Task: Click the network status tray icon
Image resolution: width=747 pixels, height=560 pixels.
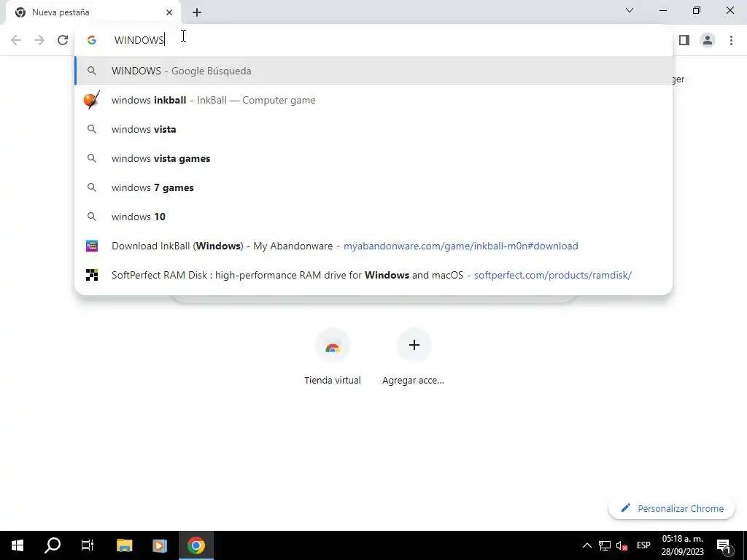Action: pos(605,545)
